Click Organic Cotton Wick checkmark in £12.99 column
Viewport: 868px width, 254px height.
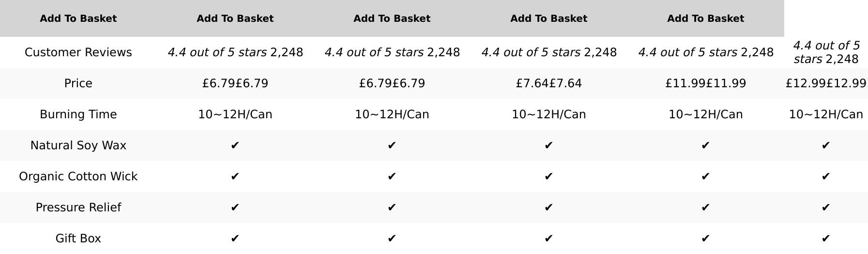[x=826, y=176]
